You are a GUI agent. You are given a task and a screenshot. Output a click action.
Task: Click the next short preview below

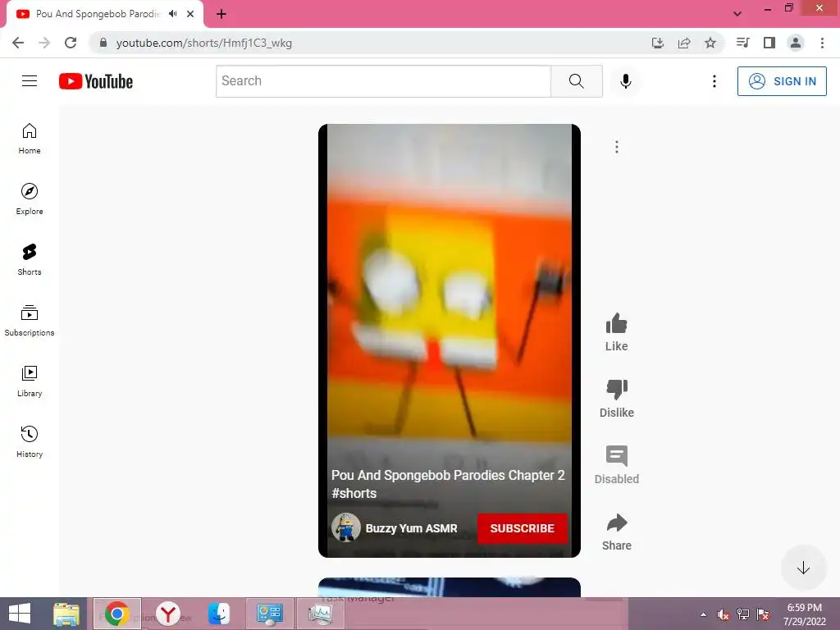click(x=450, y=587)
